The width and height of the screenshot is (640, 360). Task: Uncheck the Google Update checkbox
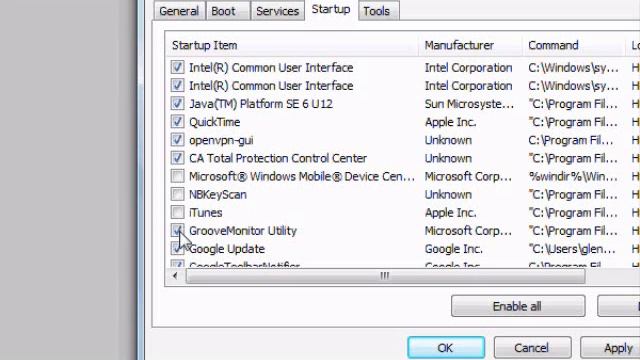tap(178, 249)
